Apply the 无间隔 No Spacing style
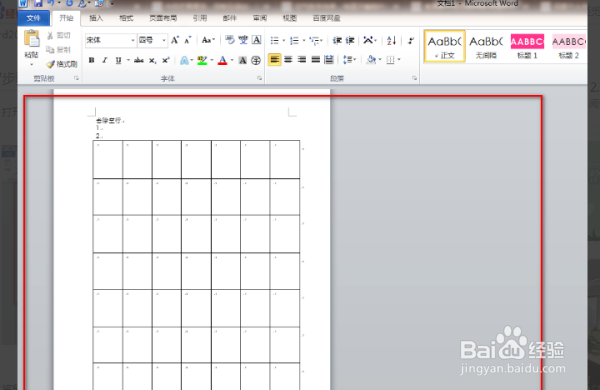This screenshot has width=600, height=390. 486,46
